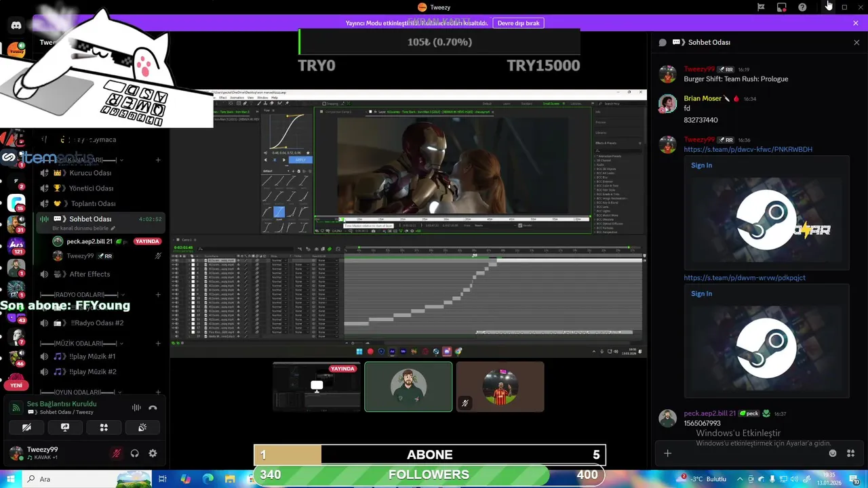
Task: Create channel in RADYO ODALARI category
Action: pyautogui.click(x=158, y=295)
